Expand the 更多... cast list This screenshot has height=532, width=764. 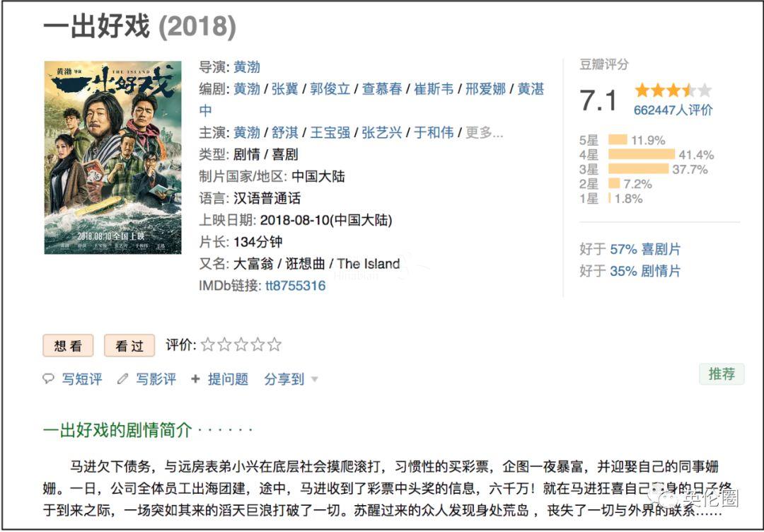tap(484, 132)
